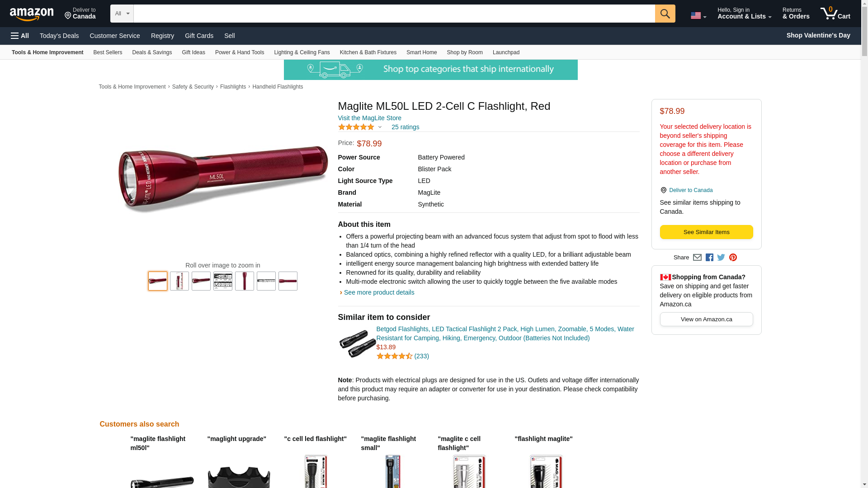This screenshot has height=488, width=868.
Task: Open the 25 ratings link
Action: pyautogui.click(x=405, y=127)
